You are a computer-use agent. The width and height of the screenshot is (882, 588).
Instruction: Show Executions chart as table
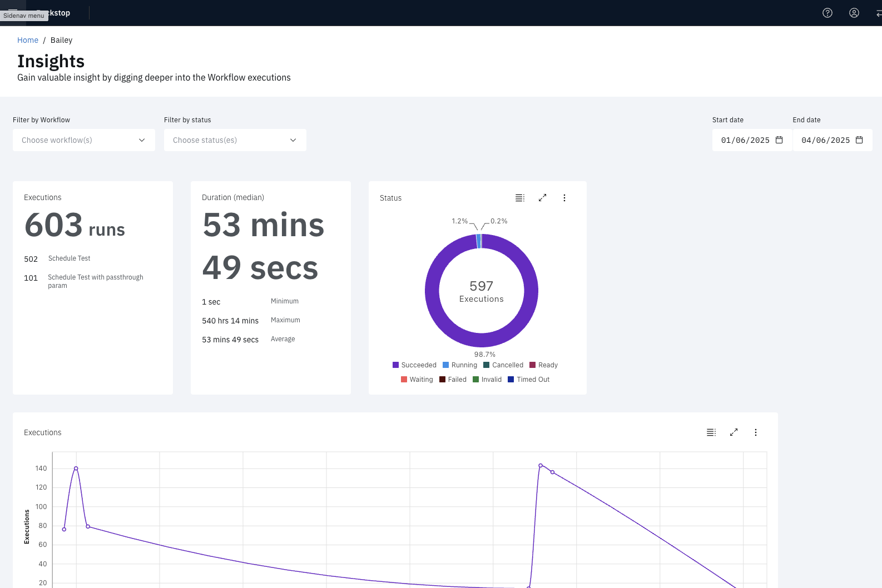pos(711,432)
